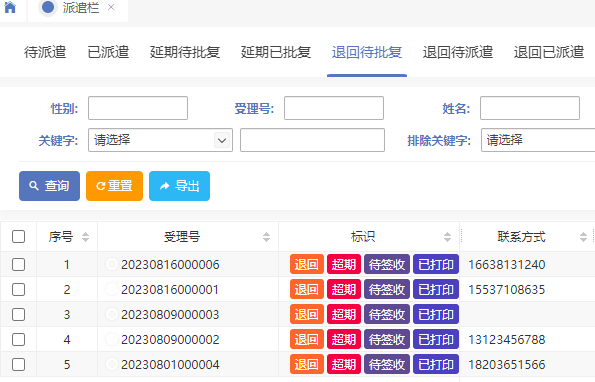
Task: Click 待签收 tag in row 20230809000002
Action: point(387,339)
